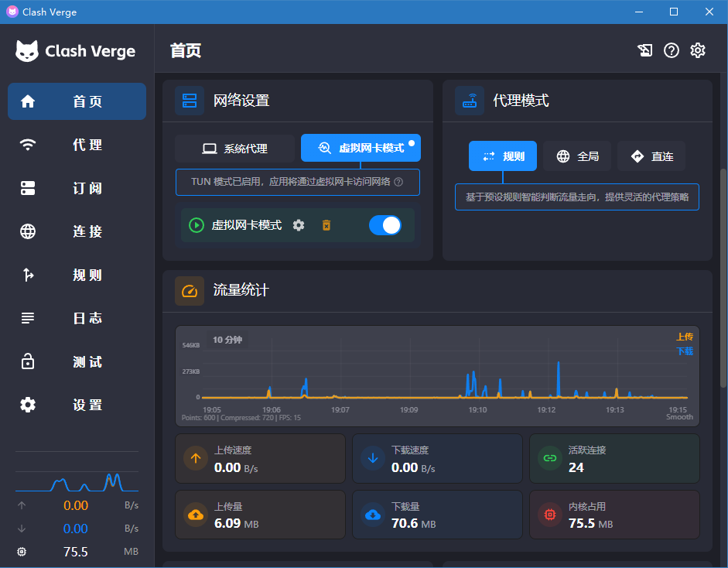The height and width of the screenshot is (568, 728).
Task: Go to the 代理 proxies page
Action: [x=77, y=145]
